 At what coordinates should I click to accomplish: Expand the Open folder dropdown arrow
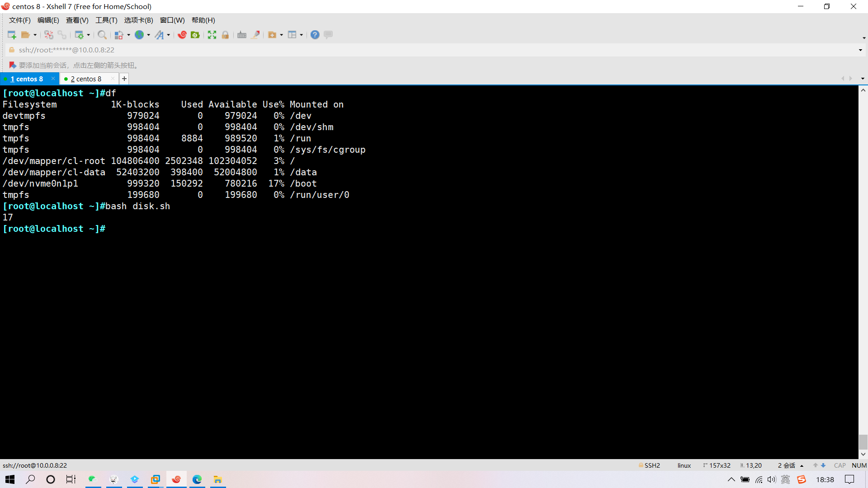pyautogui.click(x=35, y=35)
